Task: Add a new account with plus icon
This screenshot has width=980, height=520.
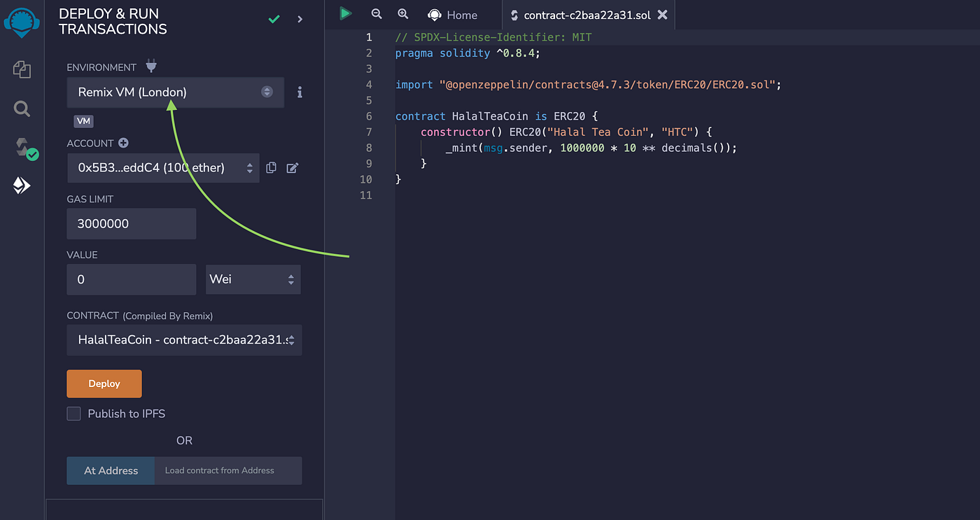Action: (123, 143)
